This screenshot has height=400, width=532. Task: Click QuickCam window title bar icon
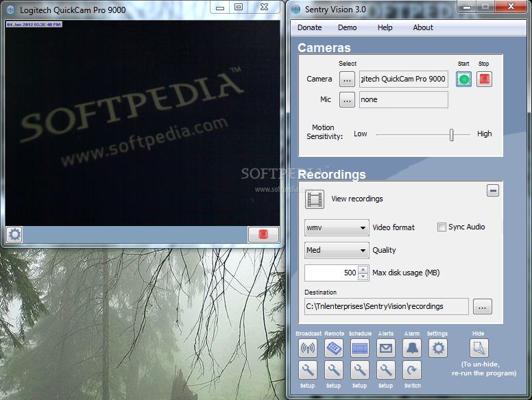11,10
